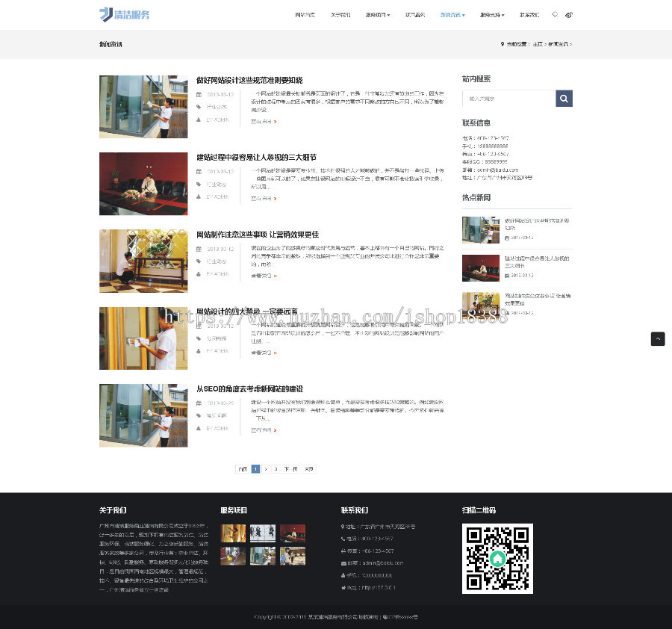Click the tag icon under 从SEO的角度去考虑新网站的建设
The height and width of the screenshot is (629, 672).
(x=199, y=415)
